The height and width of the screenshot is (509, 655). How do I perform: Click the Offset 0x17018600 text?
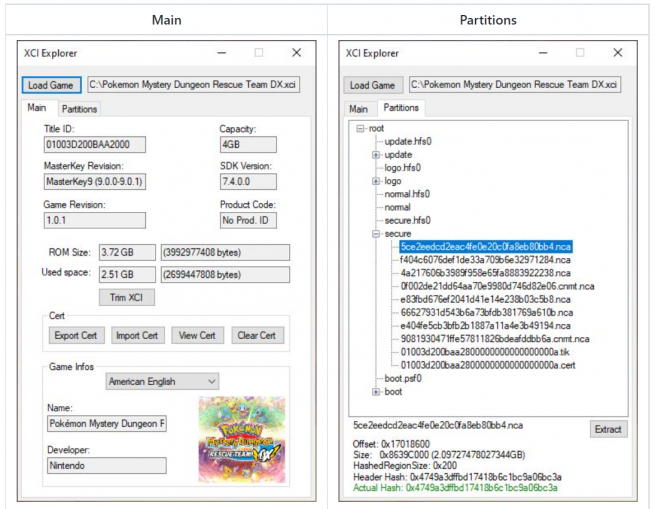click(391, 444)
